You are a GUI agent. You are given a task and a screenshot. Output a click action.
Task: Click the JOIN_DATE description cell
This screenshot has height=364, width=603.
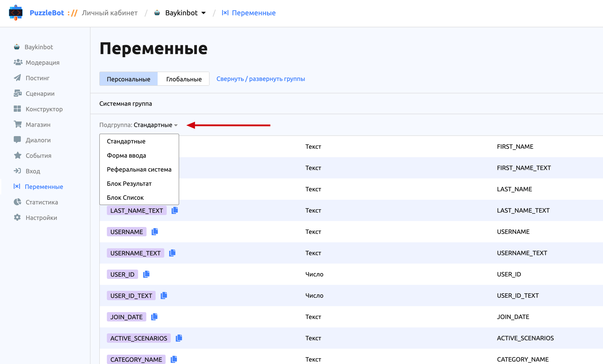(x=513, y=317)
